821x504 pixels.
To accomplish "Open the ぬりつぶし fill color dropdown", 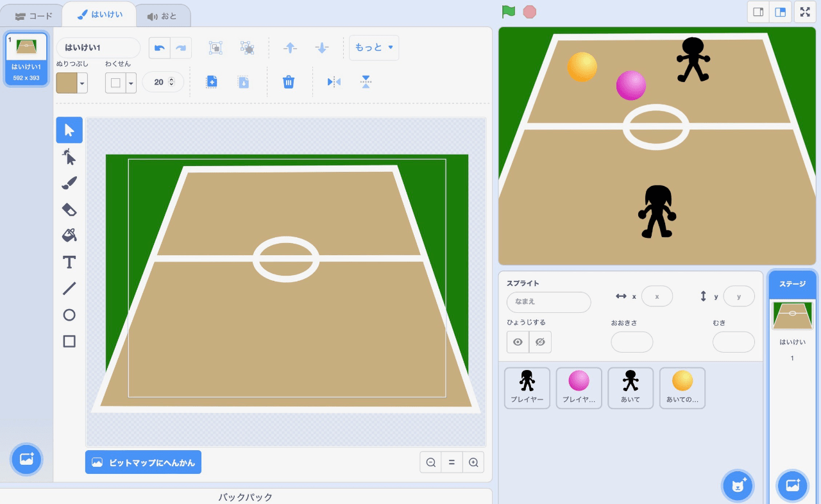I will pyautogui.click(x=72, y=83).
